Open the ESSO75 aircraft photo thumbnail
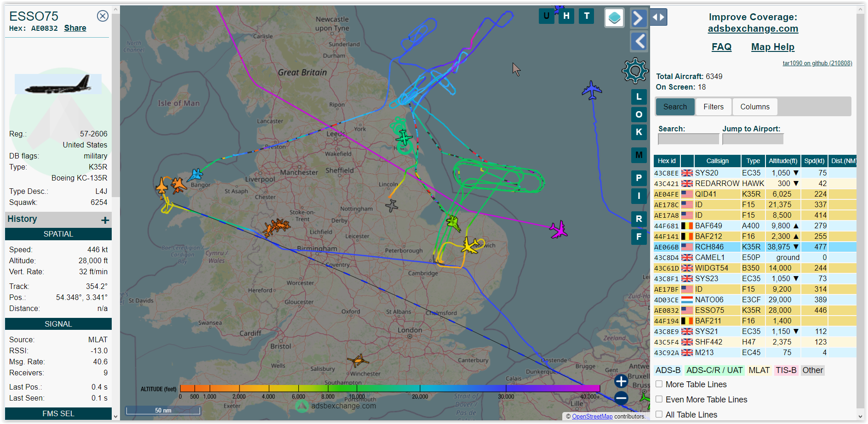The image size is (868, 424). click(58, 84)
